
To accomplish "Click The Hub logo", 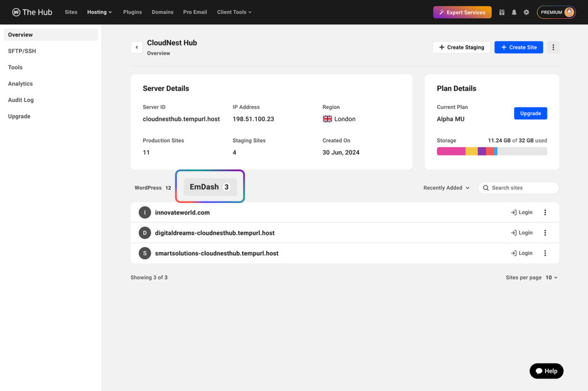I will click(32, 12).
